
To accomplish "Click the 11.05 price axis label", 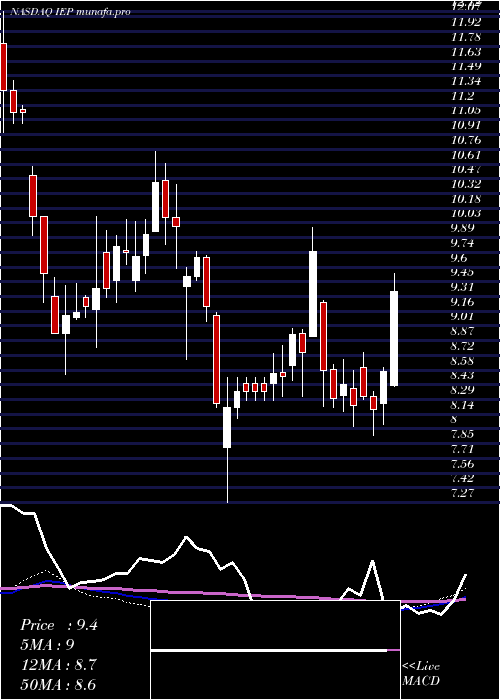I will [x=466, y=111].
